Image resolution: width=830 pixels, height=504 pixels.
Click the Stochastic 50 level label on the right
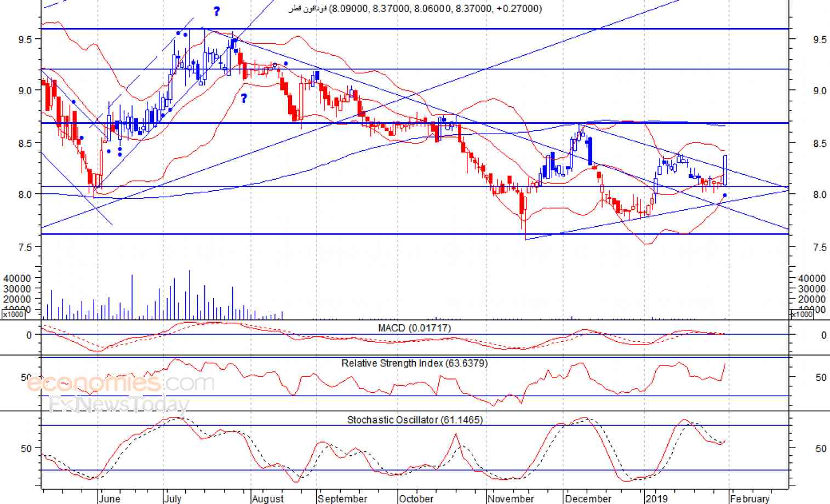tap(821, 449)
